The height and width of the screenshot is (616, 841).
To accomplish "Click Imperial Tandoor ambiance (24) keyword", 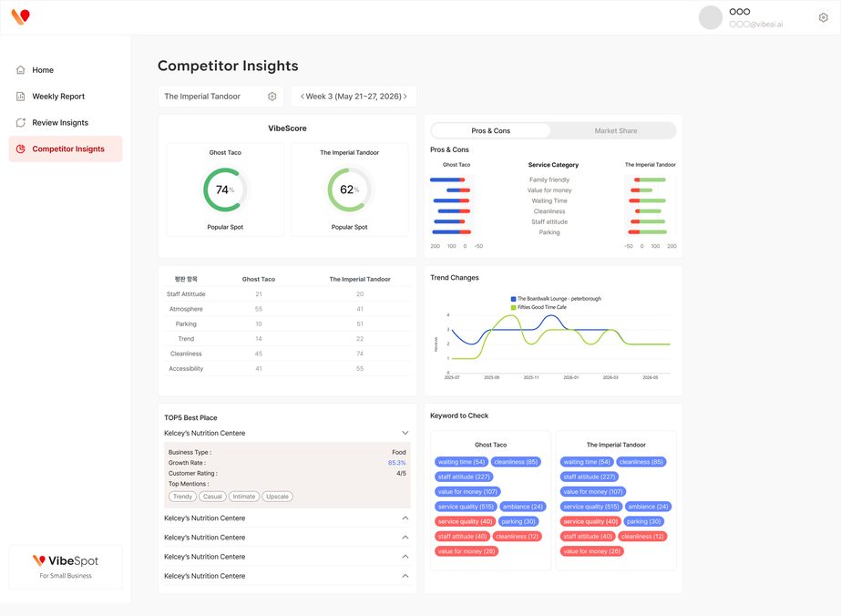I will (x=648, y=506).
